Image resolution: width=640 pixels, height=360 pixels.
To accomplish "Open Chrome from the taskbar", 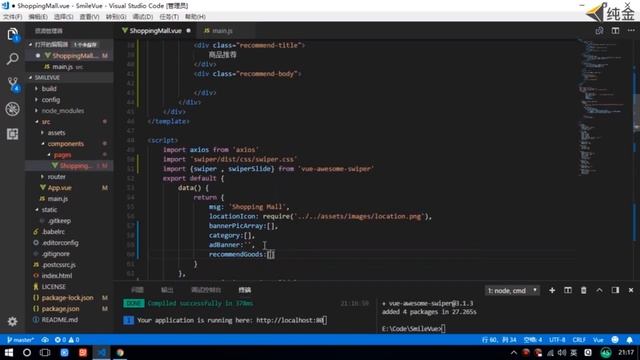I will tap(120, 353).
